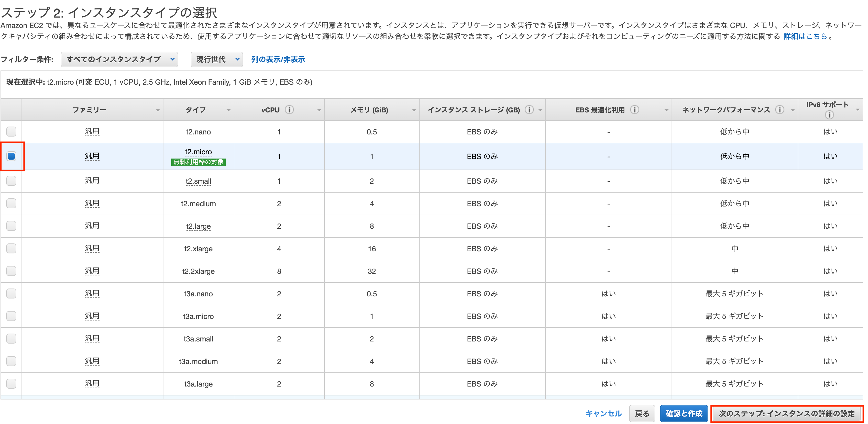Check the t3a.medium instance checkbox
The height and width of the screenshot is (424, 868).
(x=11, y=361)
